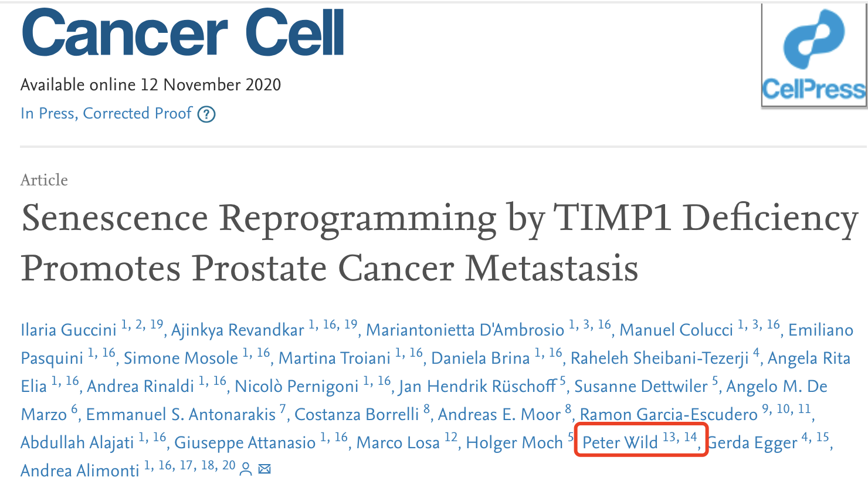Open In Press, Corrected Proof link

point(106,113)
